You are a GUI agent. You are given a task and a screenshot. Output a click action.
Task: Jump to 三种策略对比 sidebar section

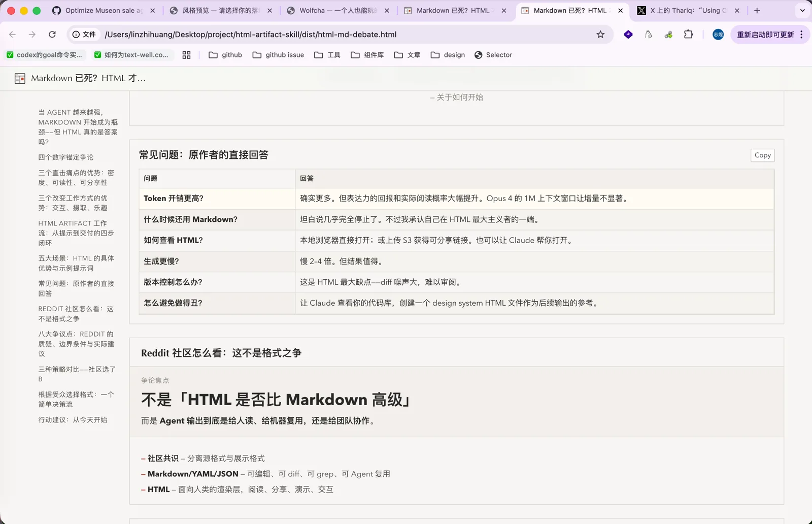coord(77,374)
